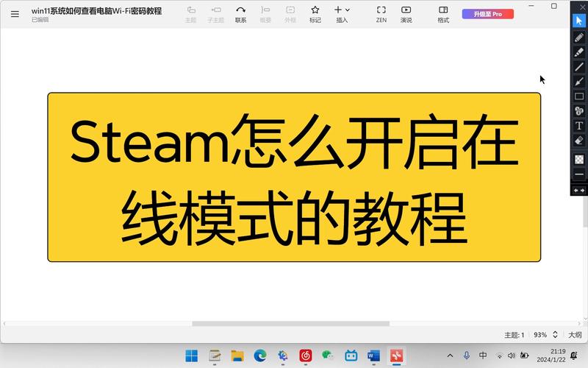
Task: Close the annotation toolbar with X
Action: click(x=582, y=7)
